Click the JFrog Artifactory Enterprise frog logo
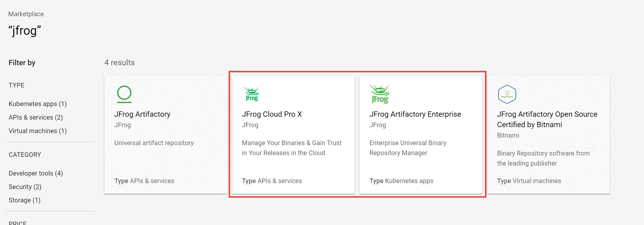Viewport: 644px width, 225px height. click(x=379, y=94)
